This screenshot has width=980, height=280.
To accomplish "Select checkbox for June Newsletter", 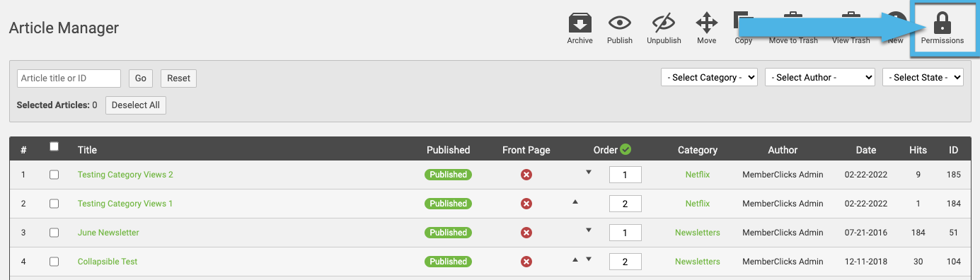I will [x=54, y=233].
